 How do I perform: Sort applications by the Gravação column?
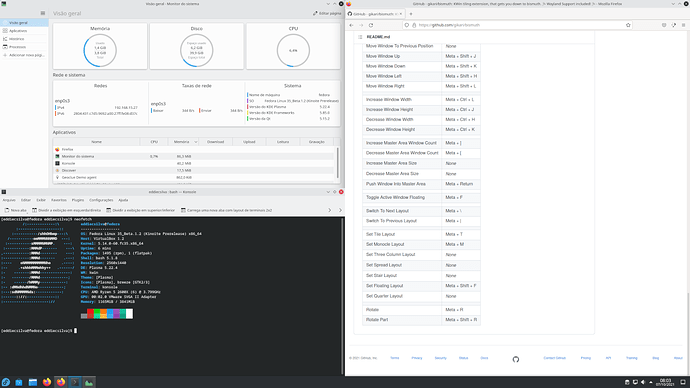coord(316,142)
